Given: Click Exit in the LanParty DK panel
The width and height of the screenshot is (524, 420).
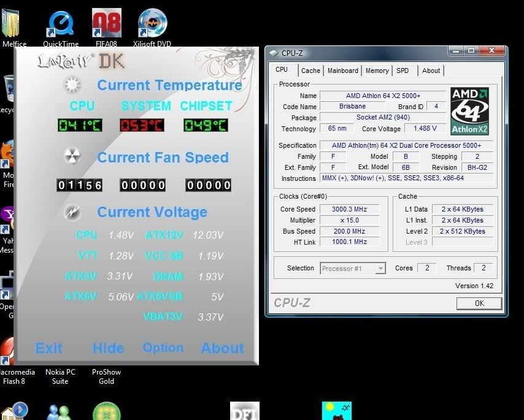Looking at the screenshot, I should pyautogui.click(x=49, y=348).
